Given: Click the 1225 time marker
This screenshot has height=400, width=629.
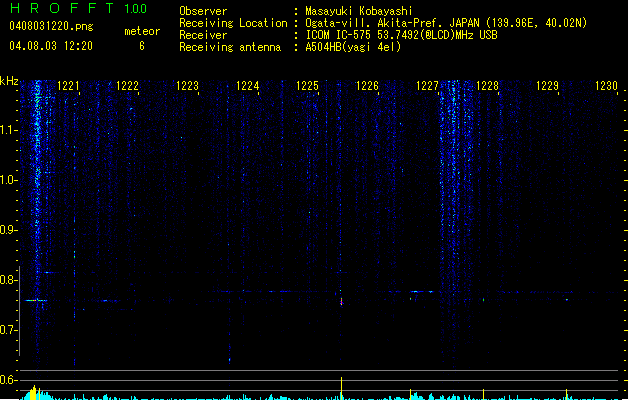Looking at the screenshot, I should [x=307, y=86].
